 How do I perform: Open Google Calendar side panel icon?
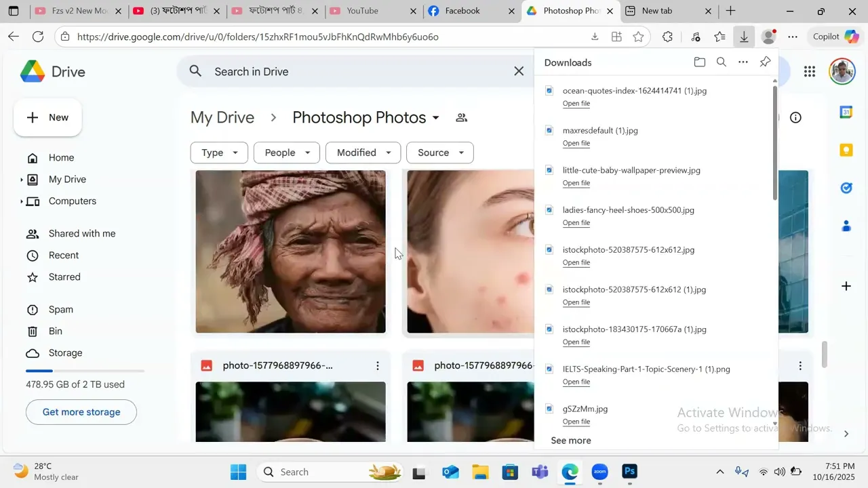point(846,113)
